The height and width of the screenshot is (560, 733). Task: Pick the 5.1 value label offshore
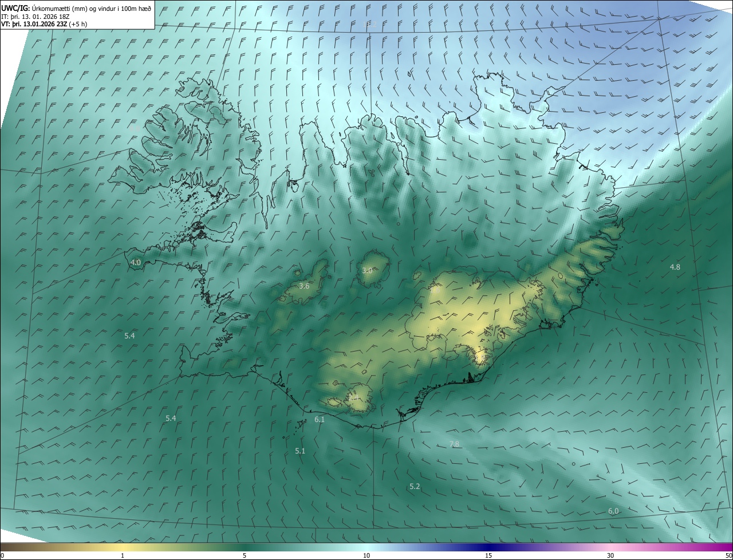coord(300,451)
